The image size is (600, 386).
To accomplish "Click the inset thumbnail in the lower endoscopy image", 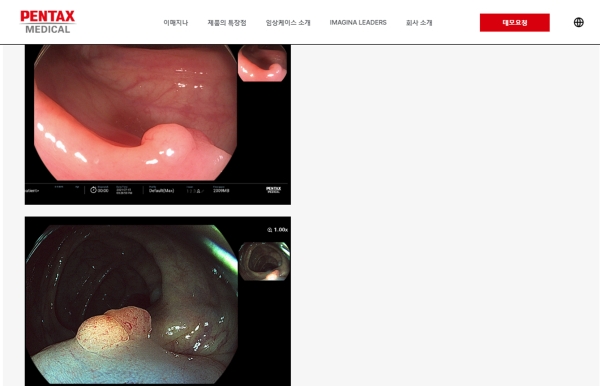I will coord(264,261).
